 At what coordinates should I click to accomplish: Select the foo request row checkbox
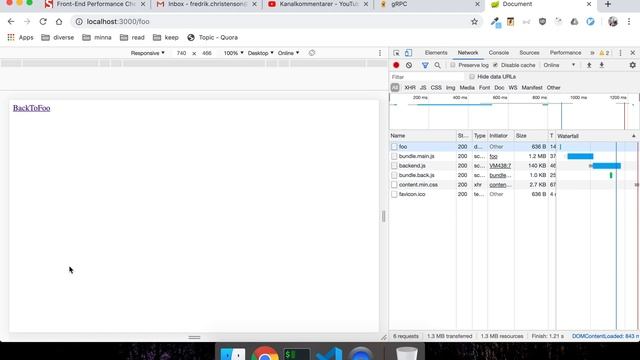(394, 147)
